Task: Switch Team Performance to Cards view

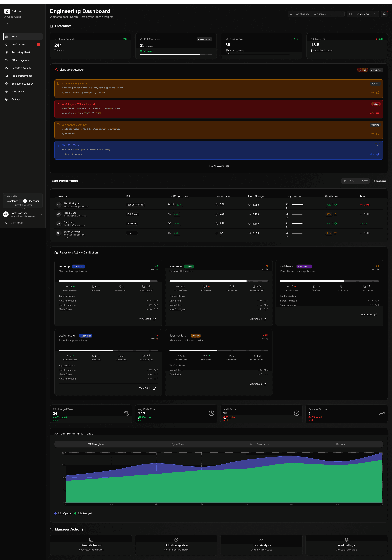Action: tap(349, 181)
